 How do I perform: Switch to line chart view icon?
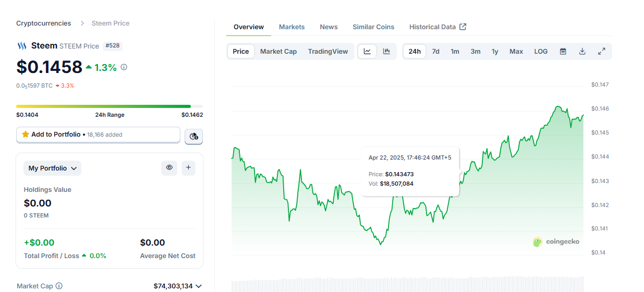coord(367,51)
